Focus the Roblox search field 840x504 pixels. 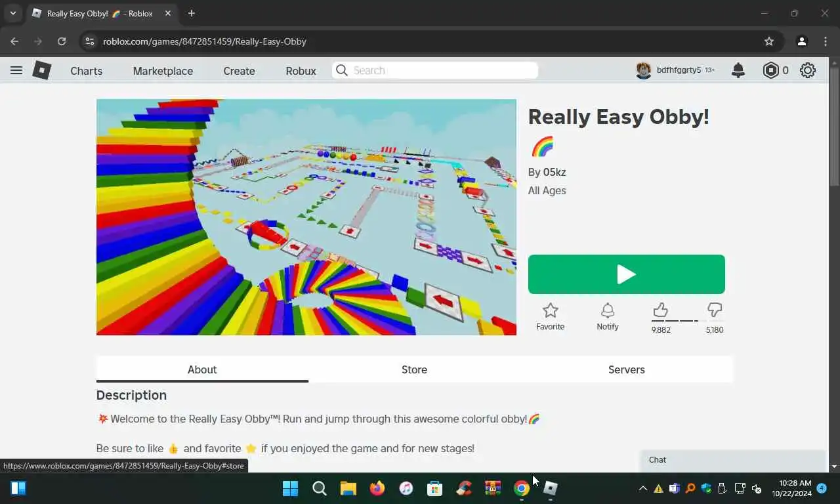435,70
